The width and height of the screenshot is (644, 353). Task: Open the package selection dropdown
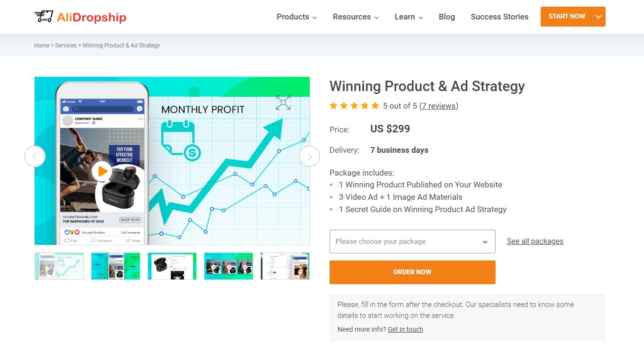(x=412, y=242)
